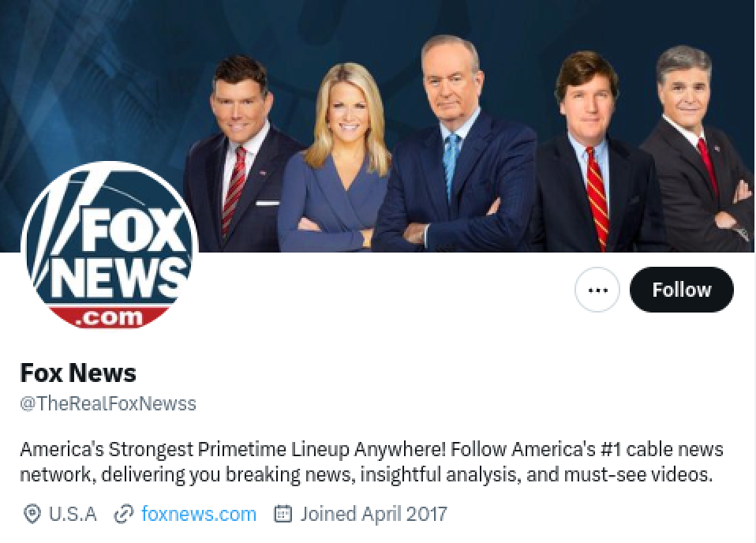Click the calendar joined-date icon

point(283,514)
